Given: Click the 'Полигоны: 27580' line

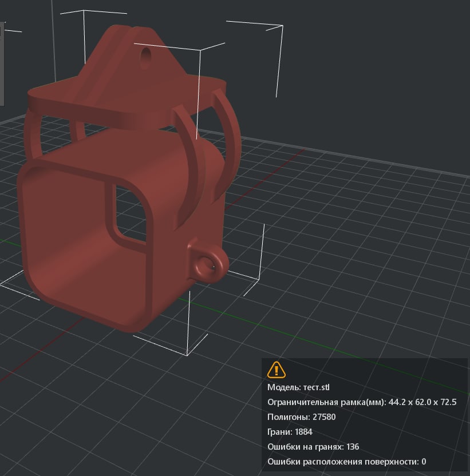Looking at the screenshot, I should (x=301, y=417).
